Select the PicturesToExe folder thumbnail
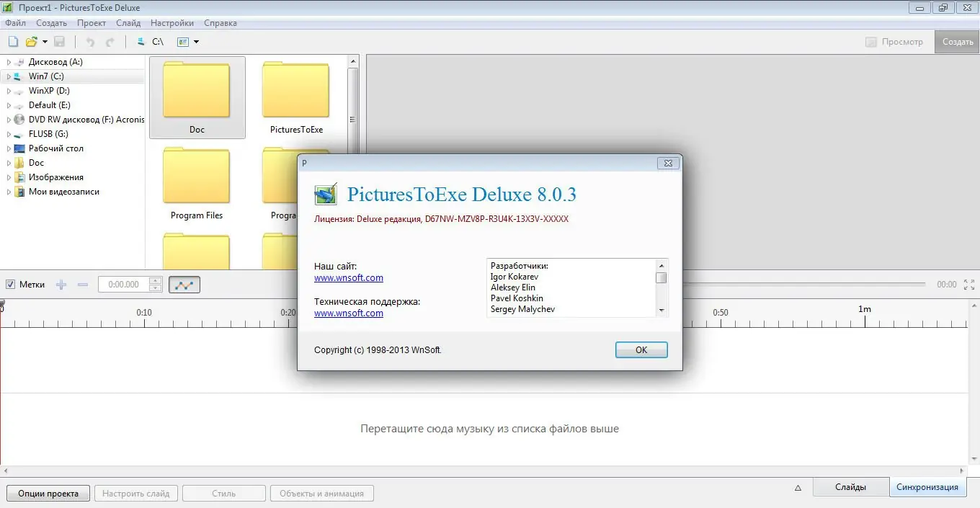Screen dimensions: 980x508 pos(296,97)
